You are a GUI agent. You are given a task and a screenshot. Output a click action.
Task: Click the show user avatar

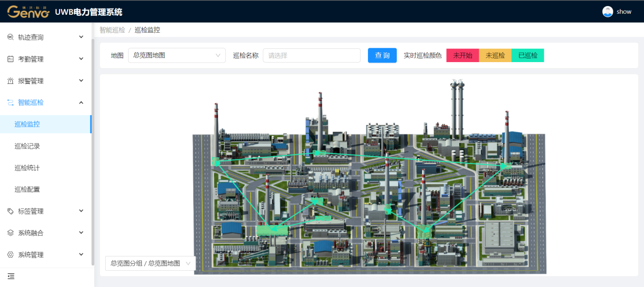(x=607, y=12)
